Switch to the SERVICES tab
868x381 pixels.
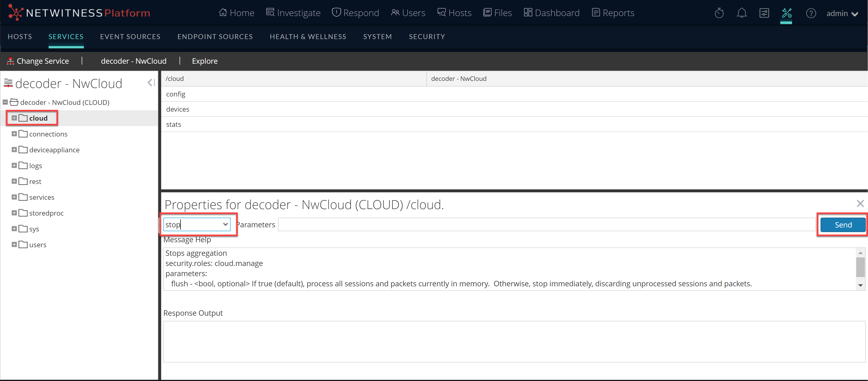(66, 36)
